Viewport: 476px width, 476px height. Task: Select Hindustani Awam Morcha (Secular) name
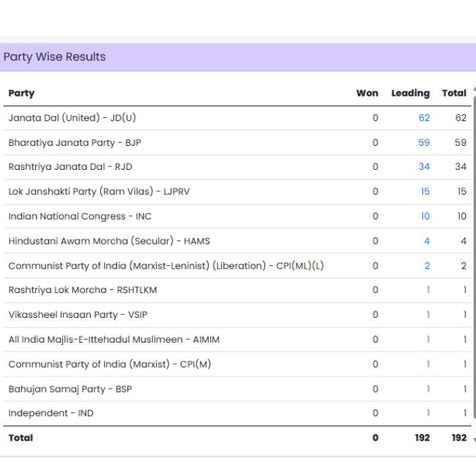(109, 241)
